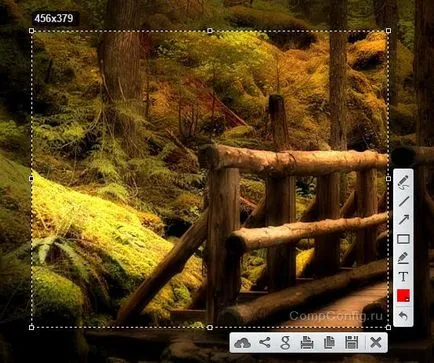Print the screenshot
The image size is (434, 363).
click(307, 343)
